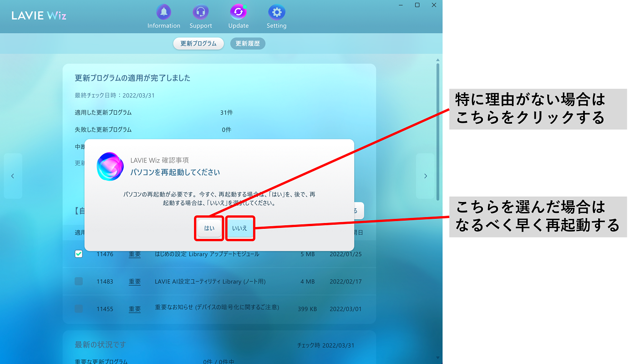Click the vertical scrollbar thumb
This screenshot has height=364, width=630.
pyautogui.click(x=438, y=131)
